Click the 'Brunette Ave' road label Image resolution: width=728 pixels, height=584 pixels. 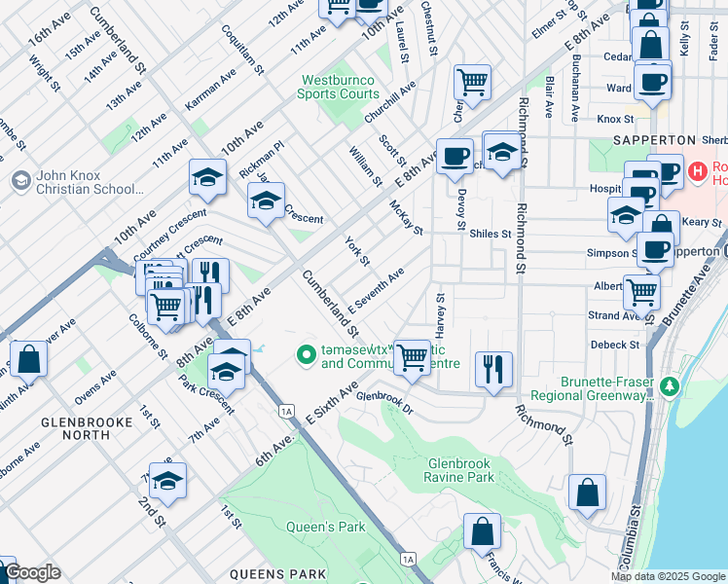point(686,294)
